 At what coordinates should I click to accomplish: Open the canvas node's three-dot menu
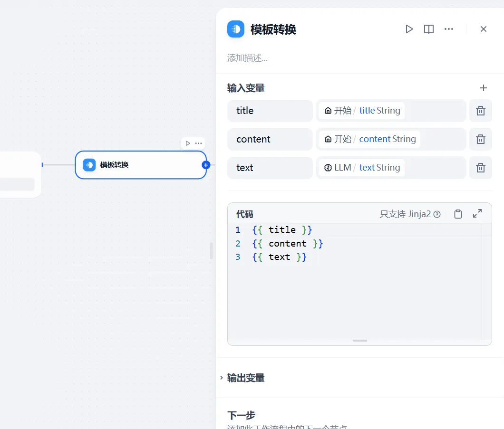click(199, 143)
